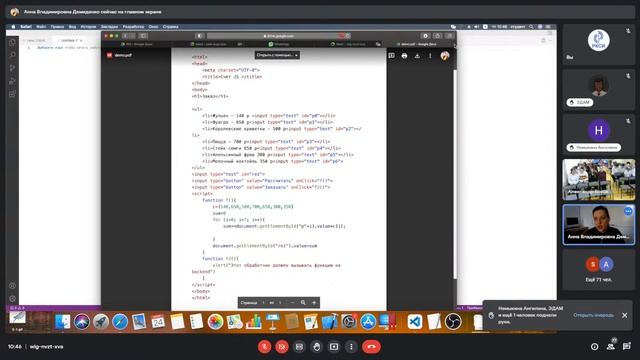640x360 pixels.
Task: Click the ЭДАМ raised hand chip
Action: (580, 102)
